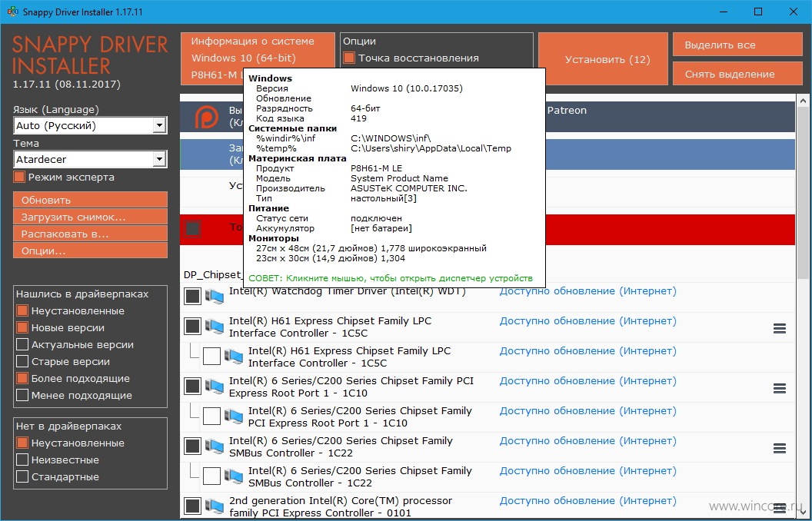Click device icon of nested PCI Express Root Port row

point(234,416)
